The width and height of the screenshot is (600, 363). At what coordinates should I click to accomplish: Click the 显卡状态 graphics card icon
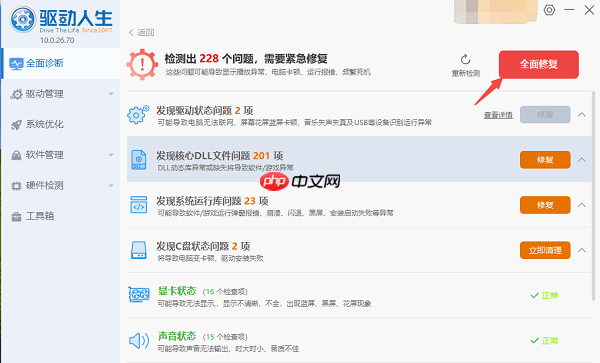click(139, 295)
